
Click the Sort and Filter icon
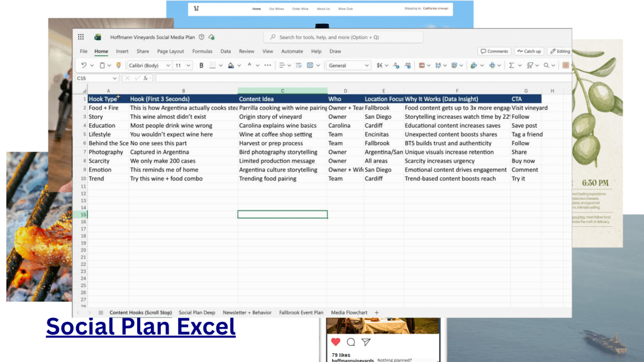[530, 65]
